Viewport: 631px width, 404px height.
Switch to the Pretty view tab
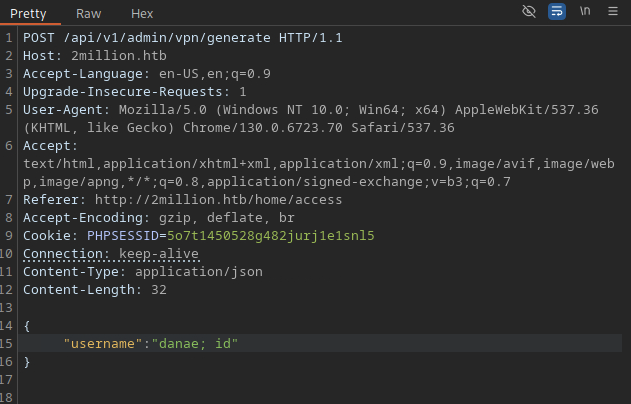(x=27, y=13)
